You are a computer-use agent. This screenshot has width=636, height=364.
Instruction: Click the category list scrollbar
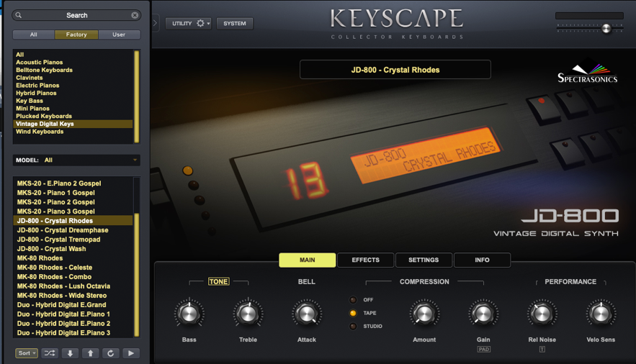point(137,96)
